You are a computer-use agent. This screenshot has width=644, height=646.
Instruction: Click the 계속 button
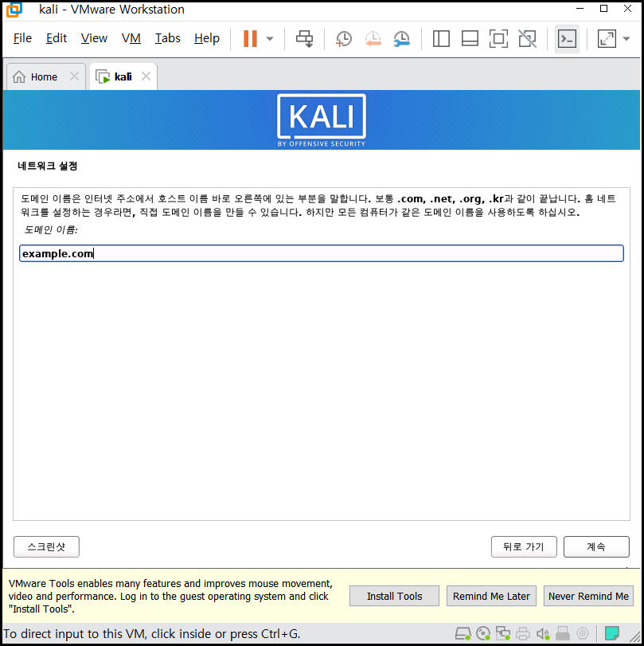[x=596, y=546]
